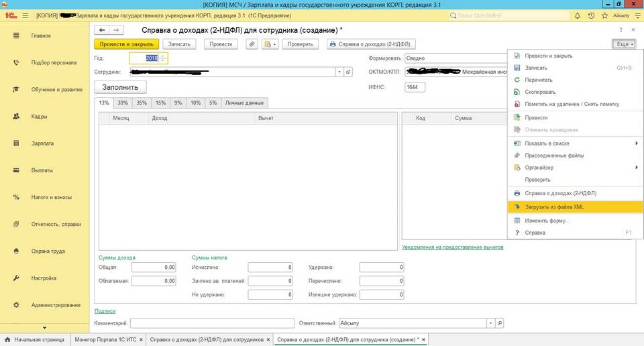Image resolution: width=644 pixels, height=346 pixels.
Task: Click the three-dot form options icon
Action: click(621, 30)
